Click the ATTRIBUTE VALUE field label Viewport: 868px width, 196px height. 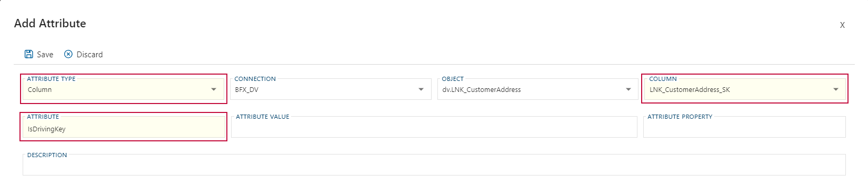click(x=263, y=117)
